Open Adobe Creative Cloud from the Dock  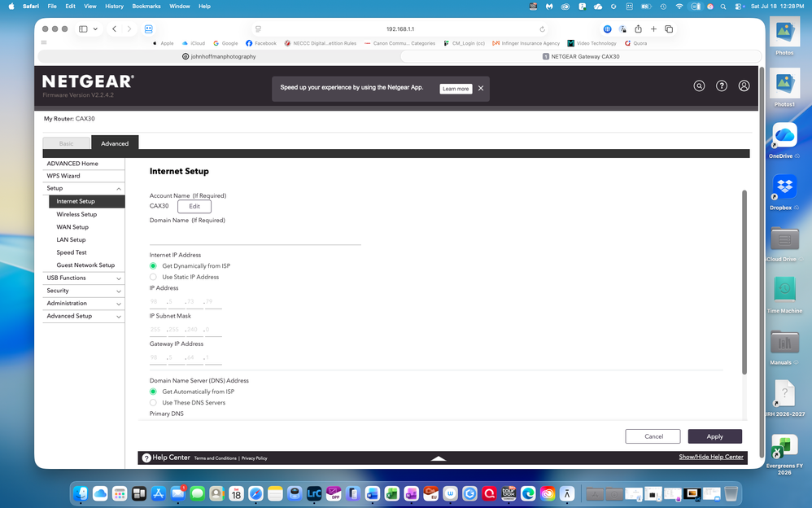[x=548, y=493]
